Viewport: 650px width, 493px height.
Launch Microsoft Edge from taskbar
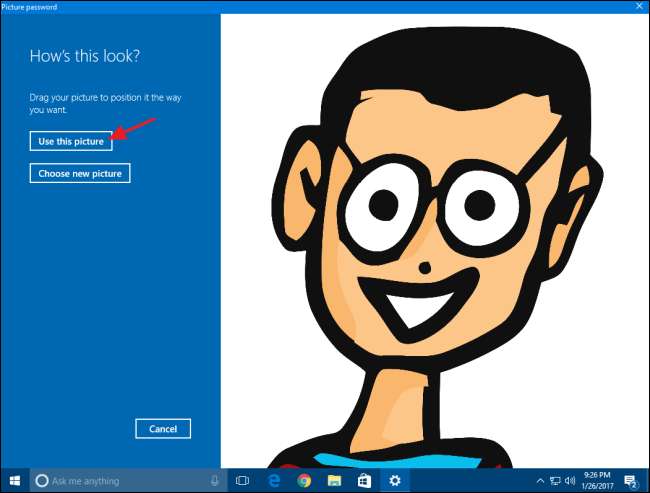click(x=272, y=481)
